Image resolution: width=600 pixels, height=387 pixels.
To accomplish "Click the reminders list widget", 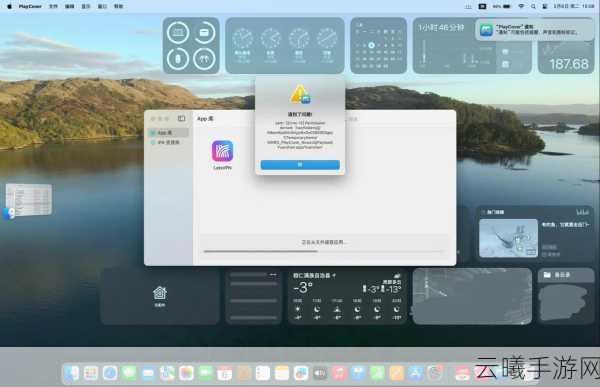I will tap(254, 296).
